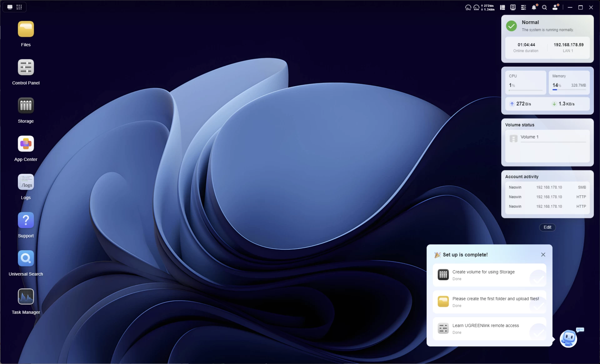This screenshot has width=600, height=364.
Task: Launch the Storage manager icon
Action: tap(26, 105)
